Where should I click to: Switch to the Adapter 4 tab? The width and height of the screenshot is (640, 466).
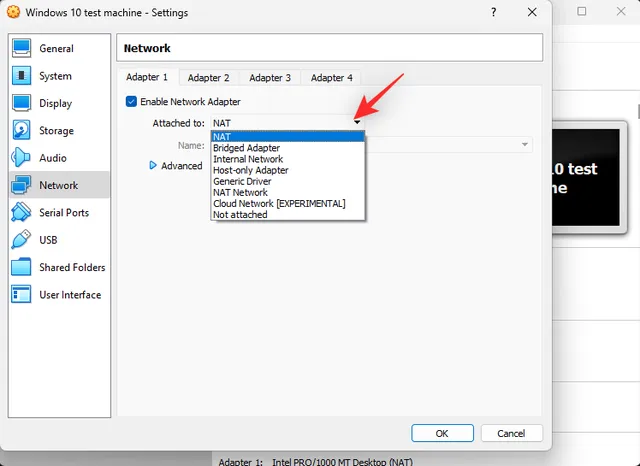[x=331, y=78]
